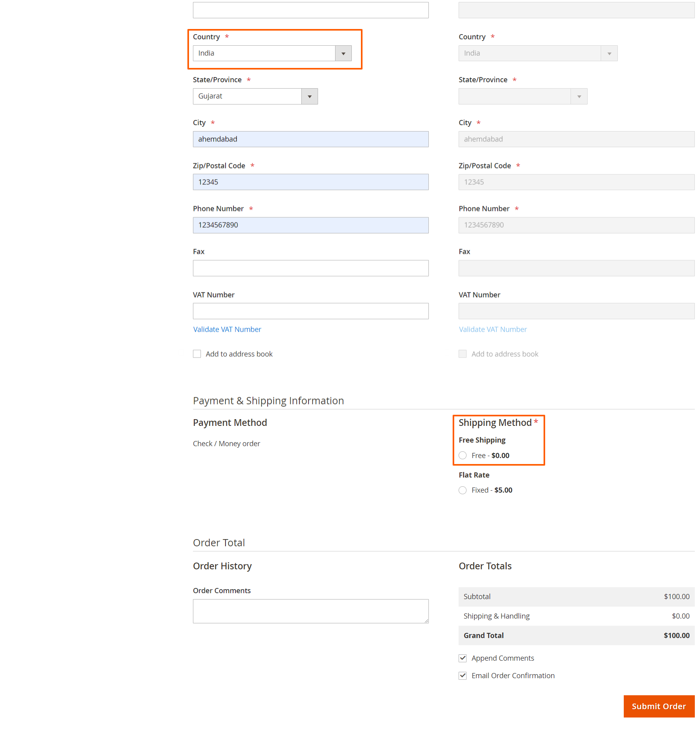Click the Shipping Method heading
The width and height of the screenshot is (700, 733).
click(495, 423)
